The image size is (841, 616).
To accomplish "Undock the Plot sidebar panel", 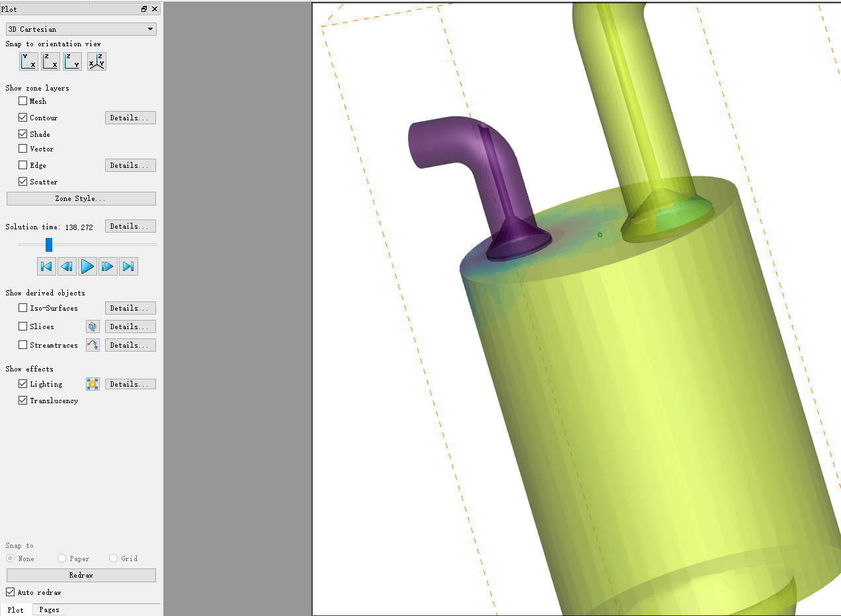I will tap(144, 9).
